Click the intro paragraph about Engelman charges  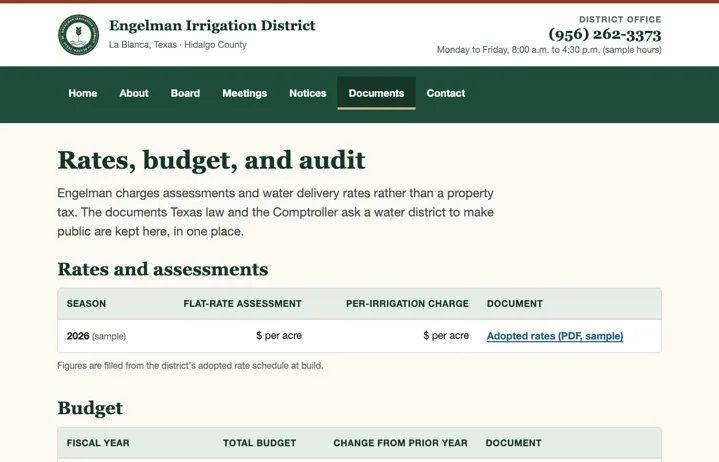(276, 212)
